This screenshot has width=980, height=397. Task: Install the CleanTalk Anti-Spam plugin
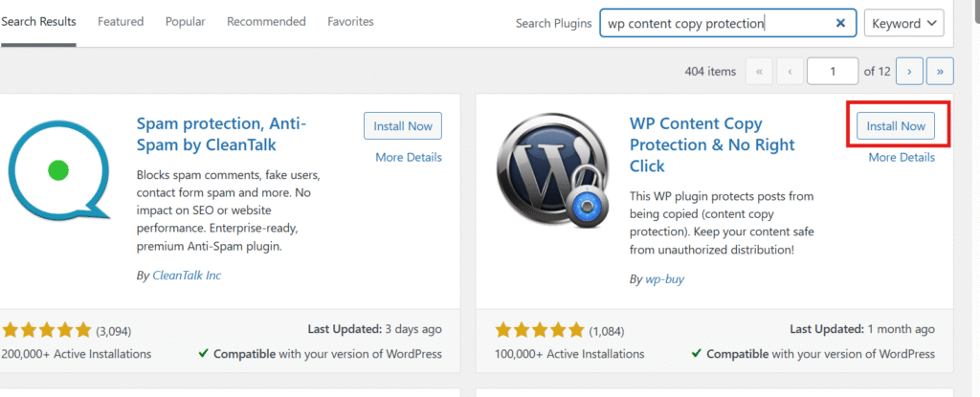[403, 125]
